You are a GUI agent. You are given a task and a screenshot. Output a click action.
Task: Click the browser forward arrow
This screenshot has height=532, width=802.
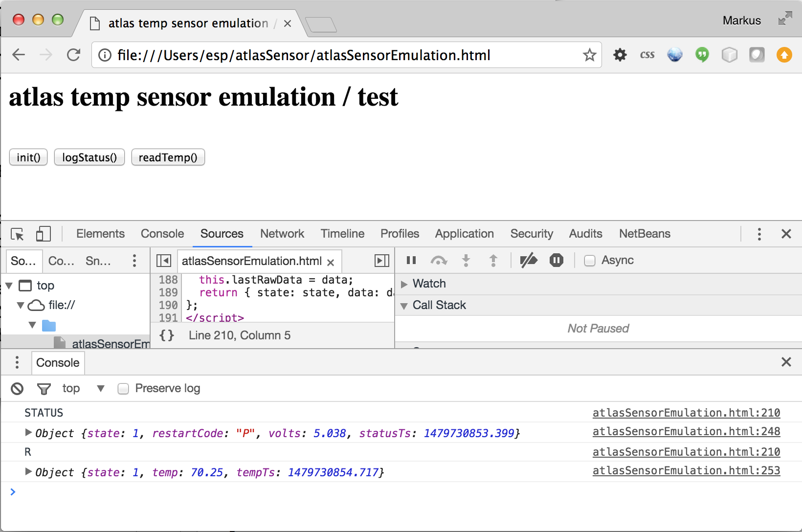tap(46, 55)
